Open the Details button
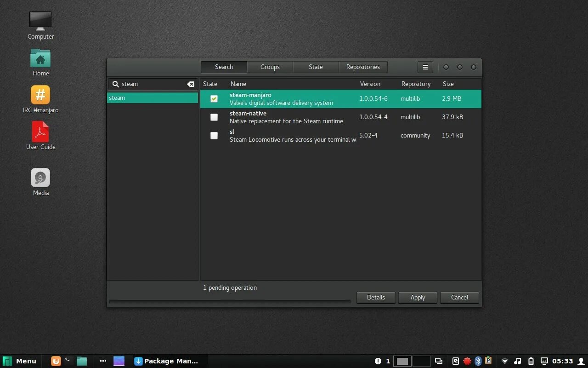This screenshot has height=368, width=588. (376, 298)
